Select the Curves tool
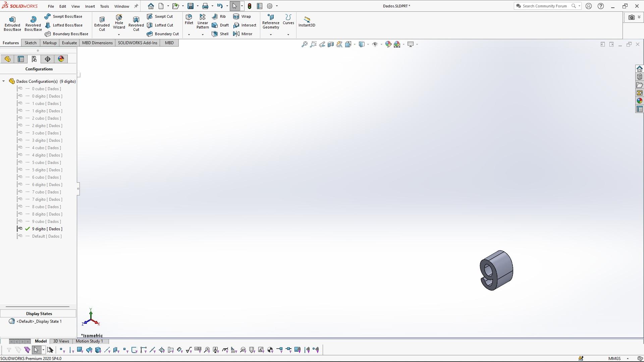644x362 pixels. pos(288,19)
